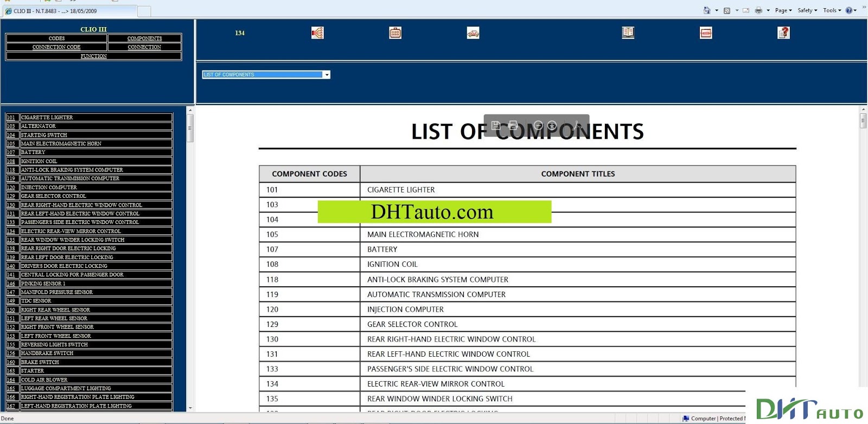Open the Safety menu
Image resolution: width=868 pixels, height=424 pixels.
click(x=807, y=10)
